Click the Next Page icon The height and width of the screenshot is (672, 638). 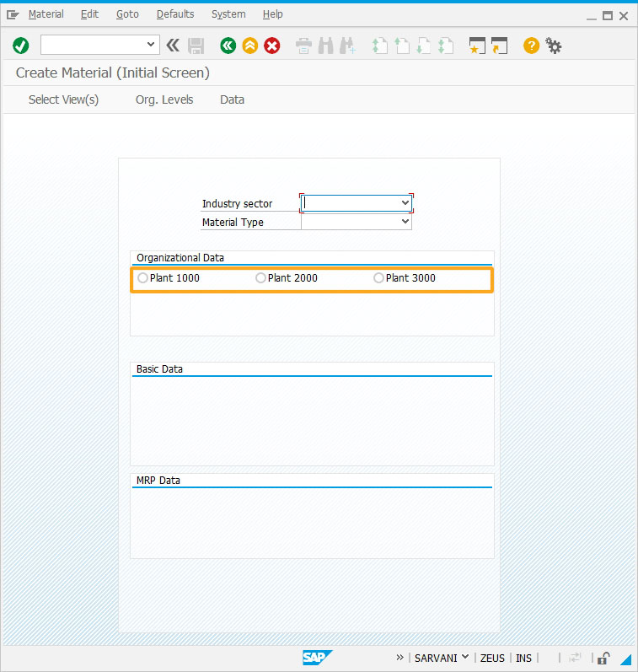point(423,46)
